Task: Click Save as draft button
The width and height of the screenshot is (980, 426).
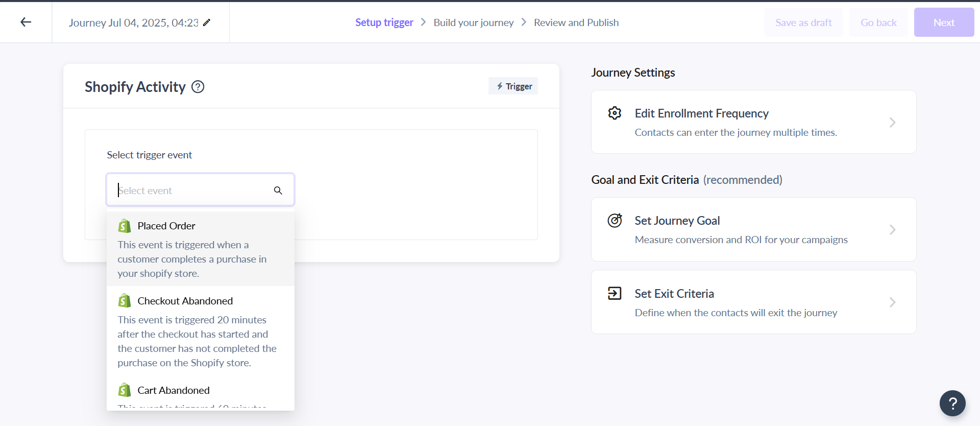Action: pyautogui.click(x=803, y=22)
